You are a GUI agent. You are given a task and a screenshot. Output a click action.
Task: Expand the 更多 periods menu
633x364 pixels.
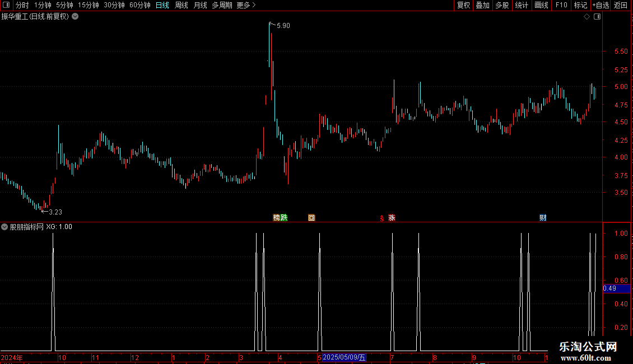tap(246, 5)
